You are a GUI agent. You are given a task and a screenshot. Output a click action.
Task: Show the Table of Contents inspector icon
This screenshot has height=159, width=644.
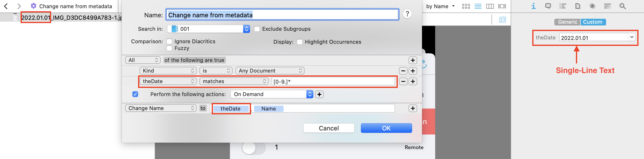[563, 6]
